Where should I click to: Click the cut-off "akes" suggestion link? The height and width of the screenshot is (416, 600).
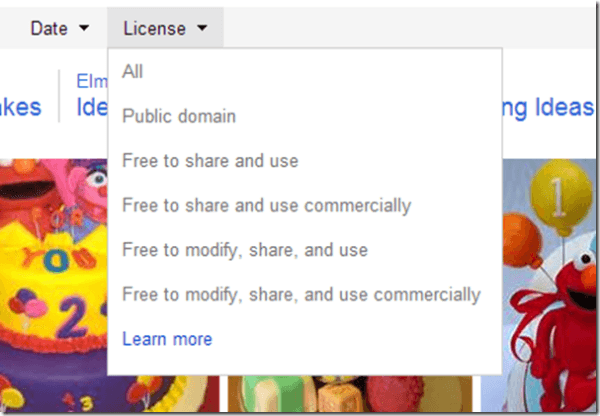(20, 108)
